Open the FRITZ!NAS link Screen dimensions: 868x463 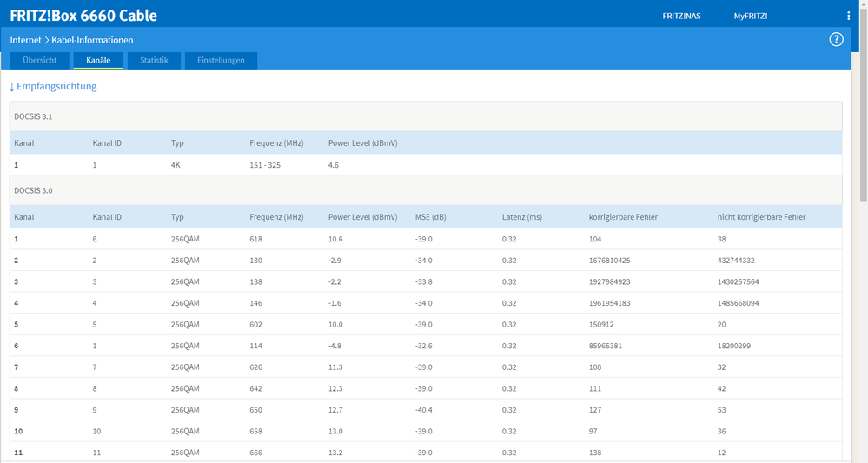[x=681, y=16]
